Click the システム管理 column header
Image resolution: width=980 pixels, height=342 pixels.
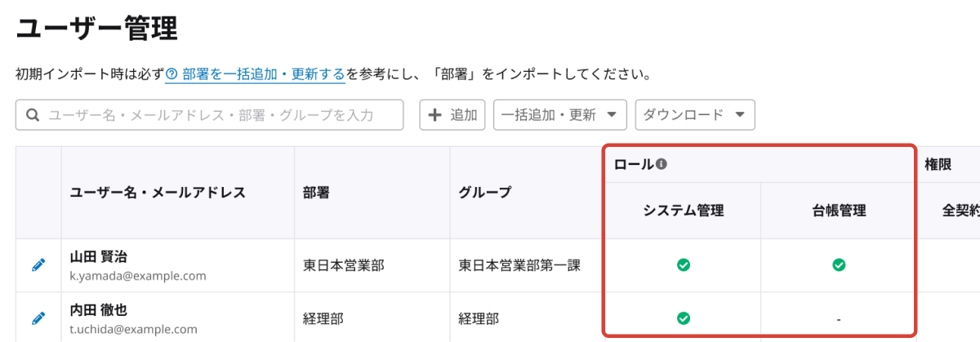[x=684, y=211]
